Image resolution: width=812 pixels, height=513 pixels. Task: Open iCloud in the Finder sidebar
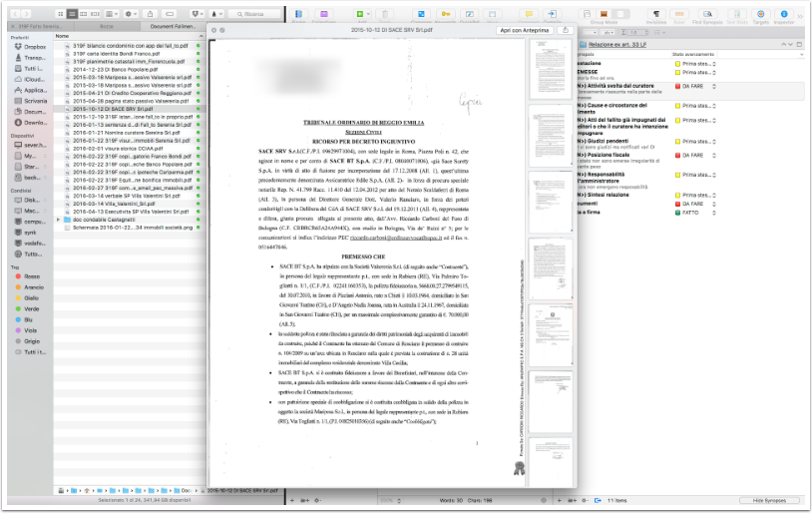click(x=34, y=79)
